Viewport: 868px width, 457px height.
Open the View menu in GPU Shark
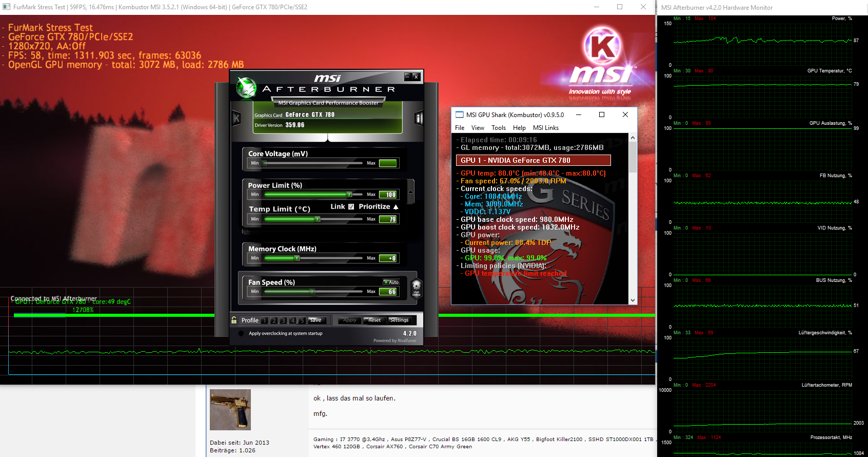(478, 128)
